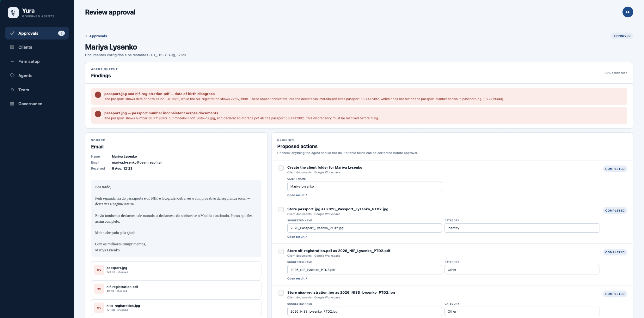Click the Team icon in sidebar
This screenshot has width=644, height=318.
click(x=12, y=90)
